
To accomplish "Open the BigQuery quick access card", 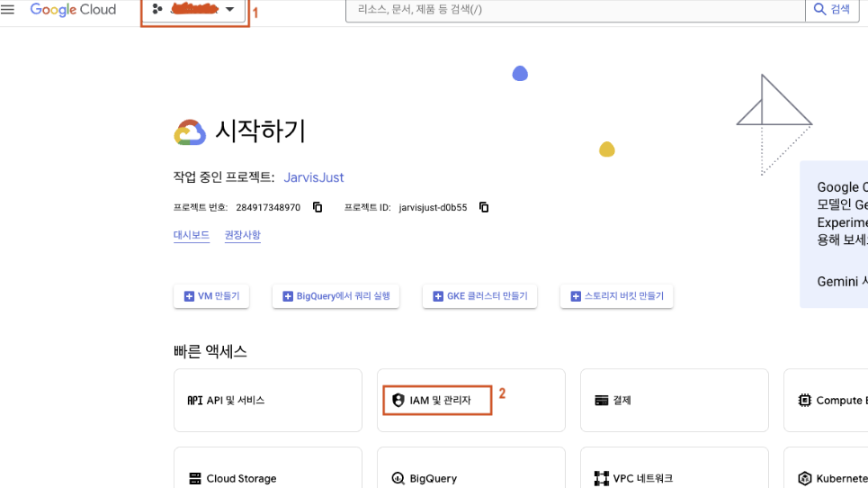I will click(471, 468).
